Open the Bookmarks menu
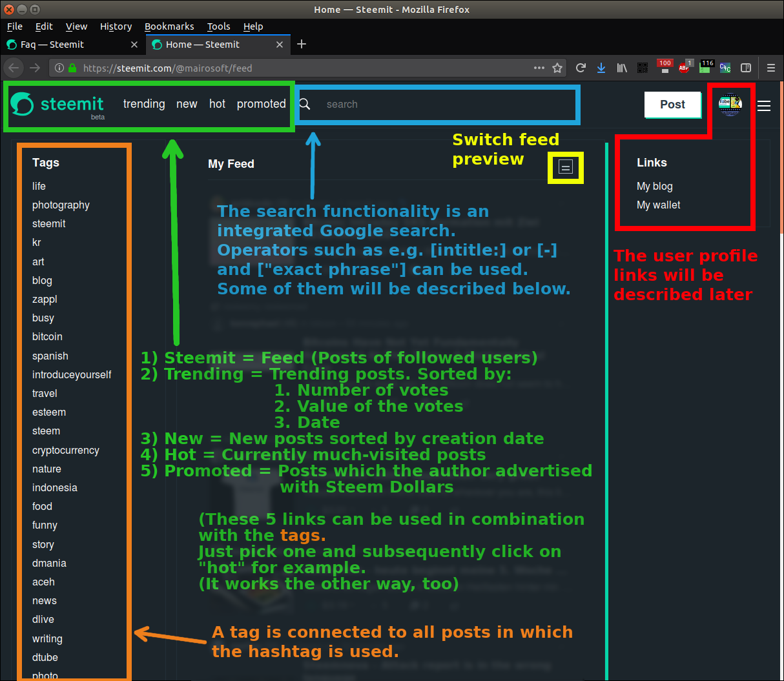The height and width of the screenshot is (681, 784). [x=169, y=26]
